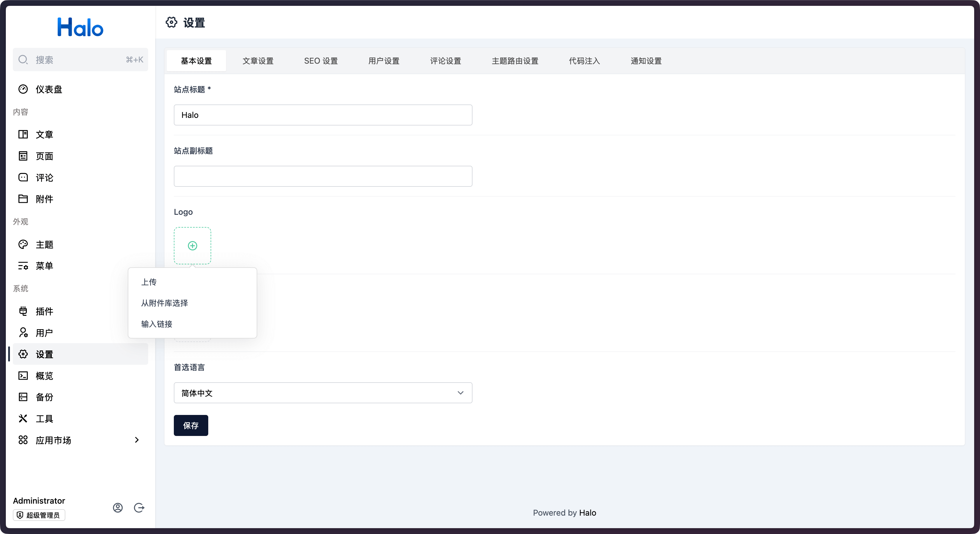This screenshot has width=980, height=534.
Task: Click the Logo add plus icon
Action: click(x=192, y=246)
